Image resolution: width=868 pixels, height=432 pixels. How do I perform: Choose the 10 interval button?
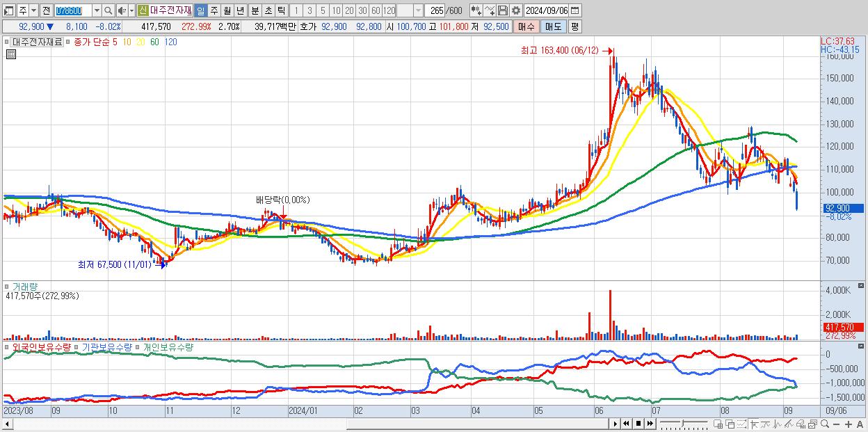pos(336,11)
